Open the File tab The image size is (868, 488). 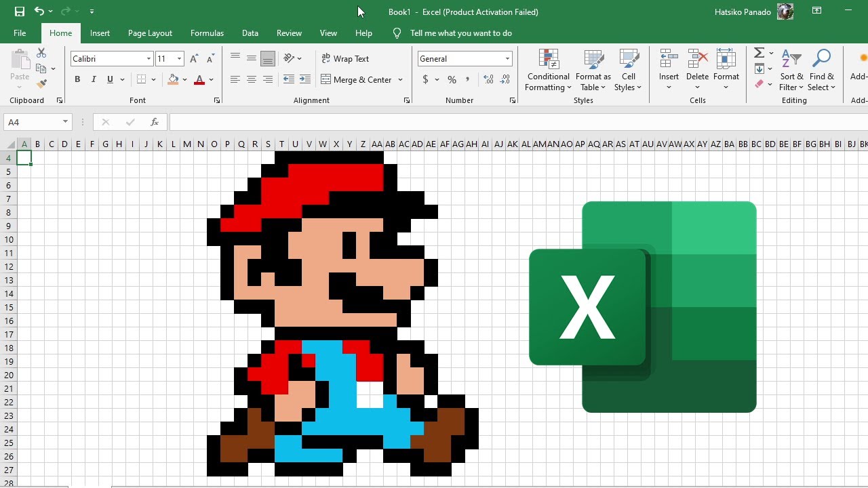[20, 33]
